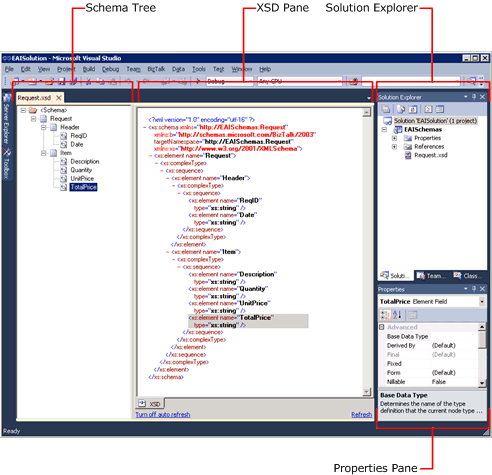Switch to the Team Explorer tab
This screenshot has height=475, width=492.
[x=431, y=276]
